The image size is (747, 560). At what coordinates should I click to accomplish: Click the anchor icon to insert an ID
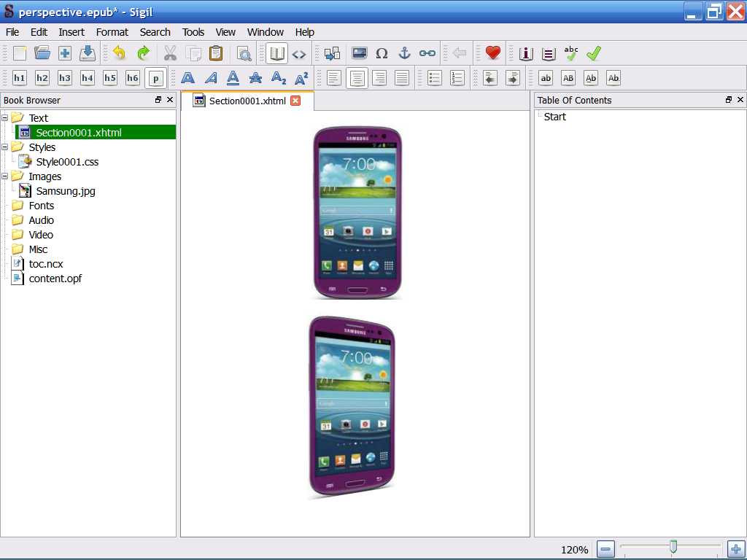pyautogui.click(x=404, y=53)
